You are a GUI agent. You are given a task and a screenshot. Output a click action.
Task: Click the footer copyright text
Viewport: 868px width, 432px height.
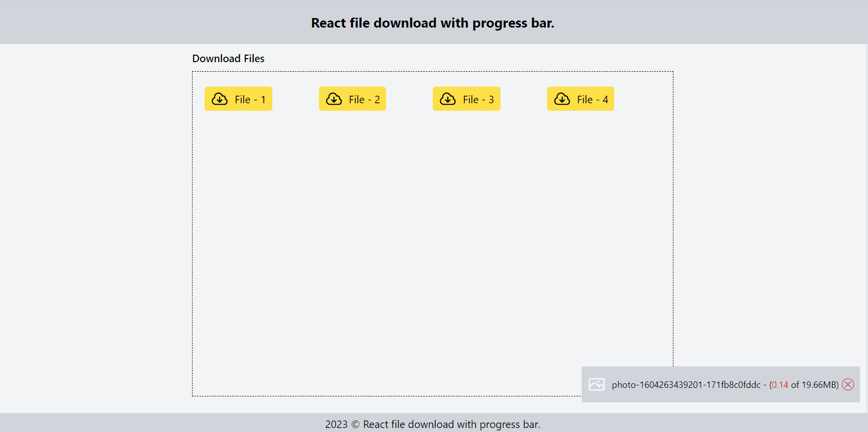[451, 424]
